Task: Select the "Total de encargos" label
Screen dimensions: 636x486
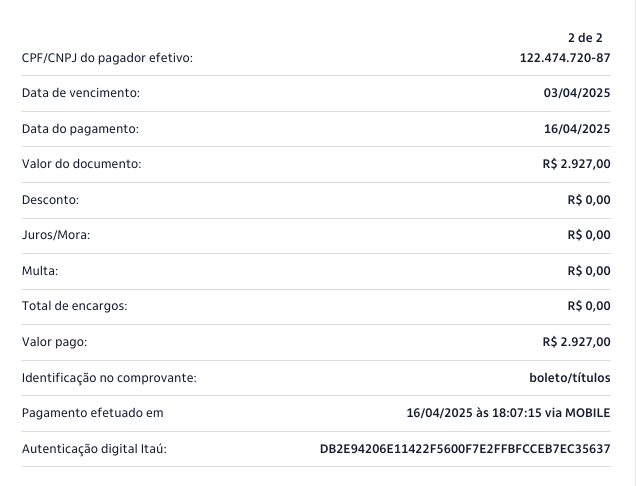Action: coord(75,306)
